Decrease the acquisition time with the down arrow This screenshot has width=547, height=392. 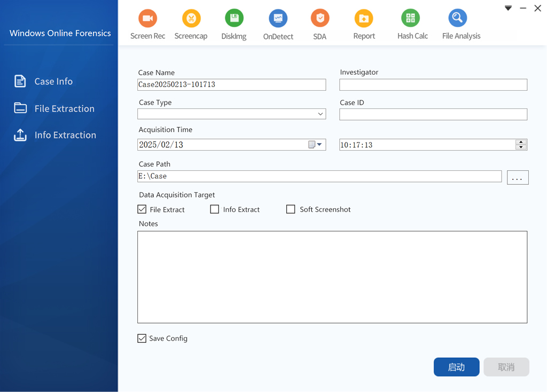[x=521, y=147]
